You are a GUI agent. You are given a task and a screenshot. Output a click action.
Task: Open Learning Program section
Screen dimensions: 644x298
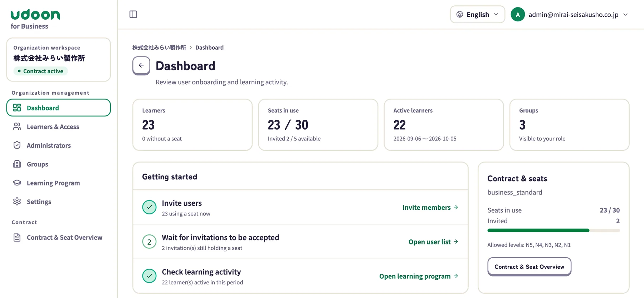coord(59,183)
